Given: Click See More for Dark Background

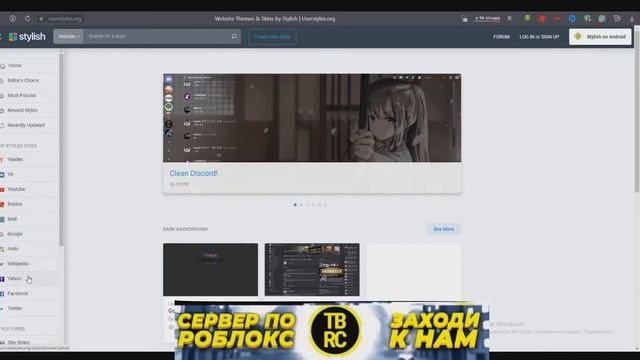Looking at the screenshot, I should pyautogui.click(x=444, y=229).
